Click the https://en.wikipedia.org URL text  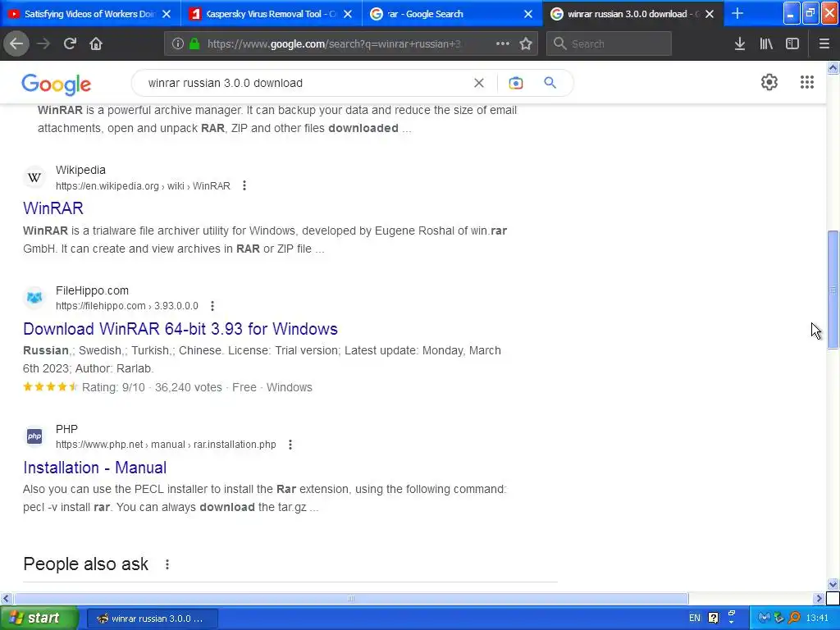(107, 186)
